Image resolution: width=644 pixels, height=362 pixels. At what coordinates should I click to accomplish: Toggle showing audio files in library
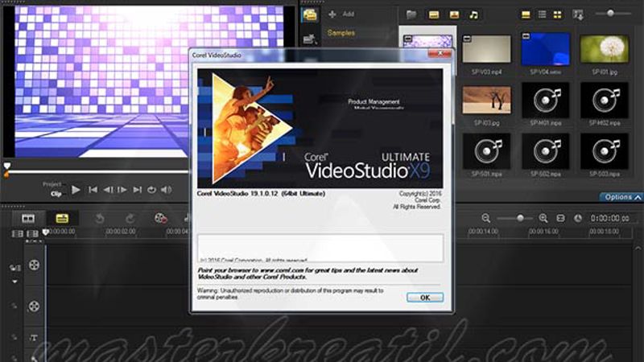[473, 15]
